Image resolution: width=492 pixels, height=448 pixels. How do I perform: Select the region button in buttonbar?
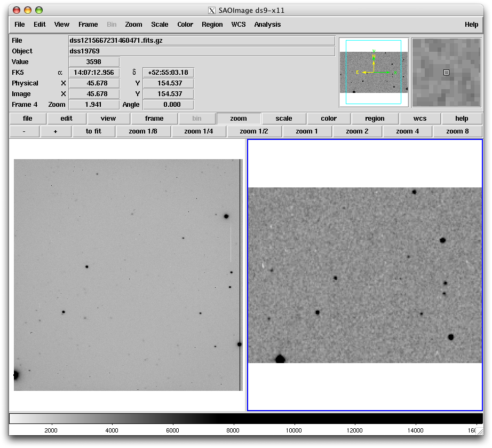[375, 119]
